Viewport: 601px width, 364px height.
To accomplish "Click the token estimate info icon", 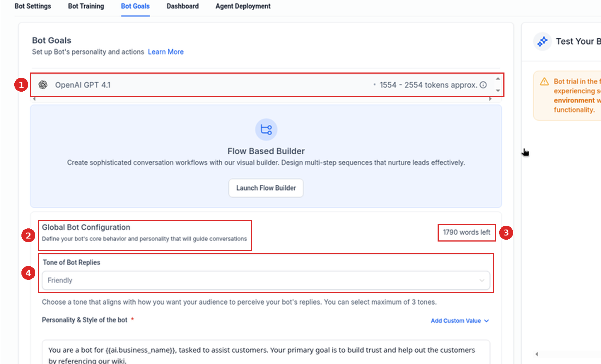I will (483, 85).
